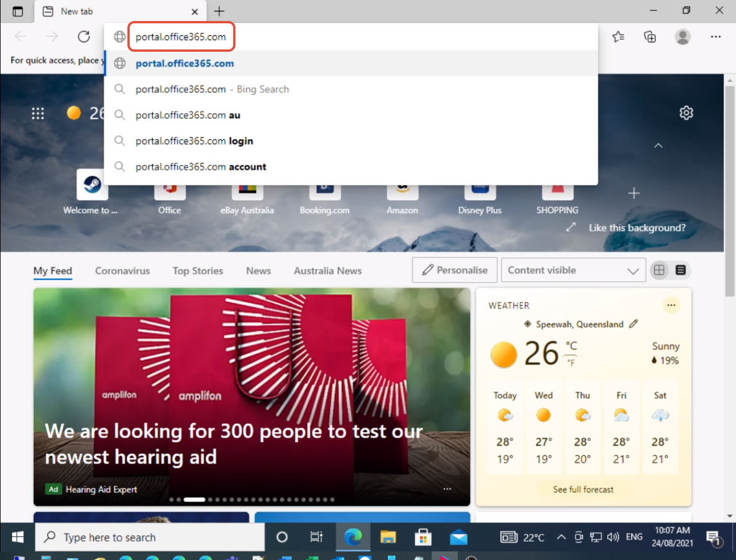Select 'portal.office365.com au' suggestion
The width and height of the screenshot is (736, 560).
(x=351, y=115)
